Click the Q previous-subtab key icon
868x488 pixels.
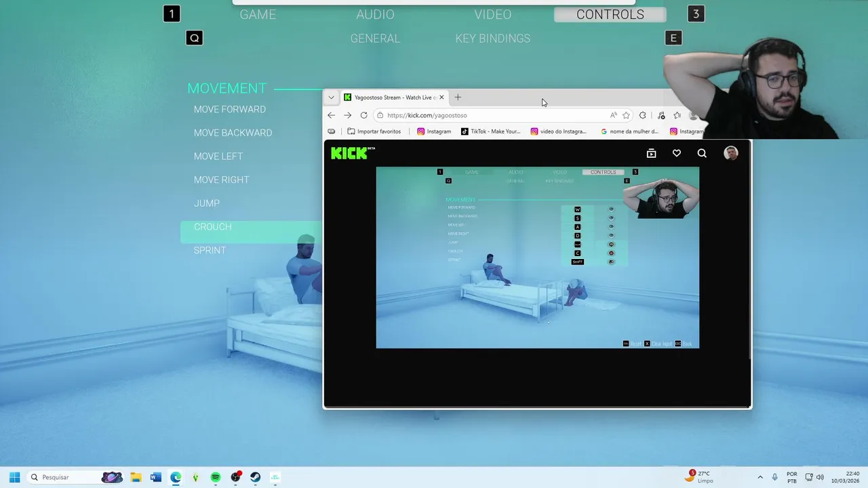click(194, 38)
